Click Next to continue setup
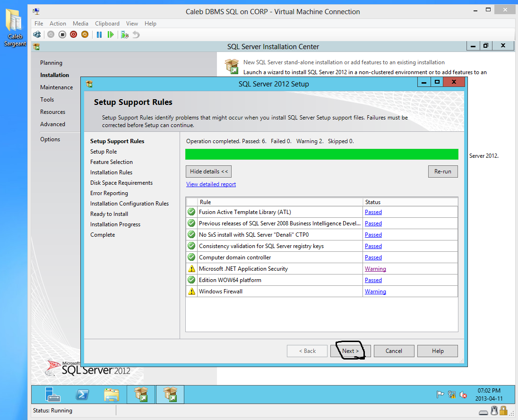Image resolution: width=518 pixels, height=420 pixels. coord(350,351)
